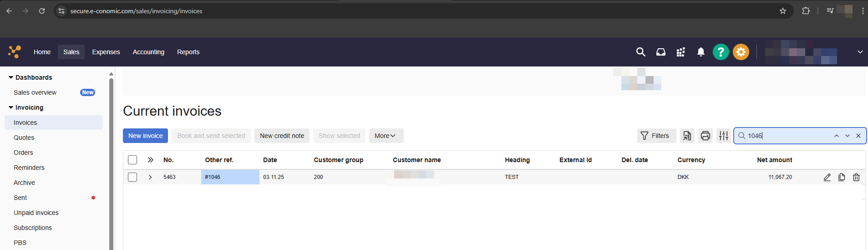This screenshot has height=250, width=868.
Task: Toggle the select-all checkbox in table header
Action: (x=132, y=160)
